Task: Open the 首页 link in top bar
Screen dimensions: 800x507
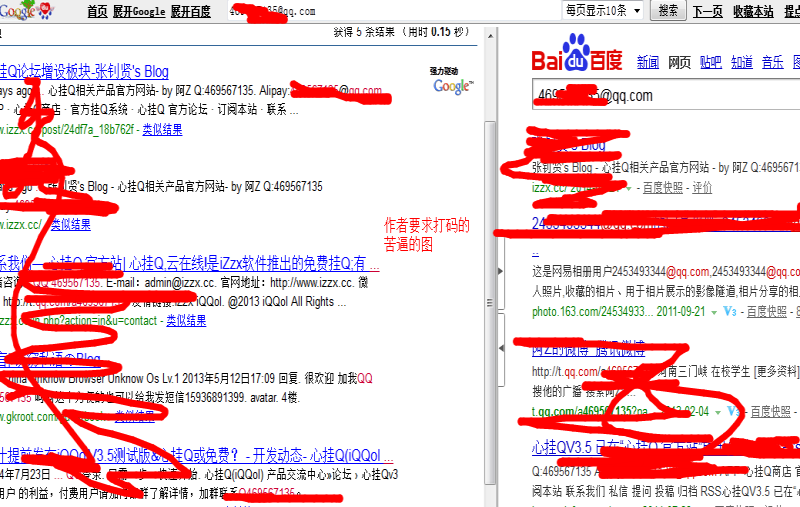Action: pos(97,11)
